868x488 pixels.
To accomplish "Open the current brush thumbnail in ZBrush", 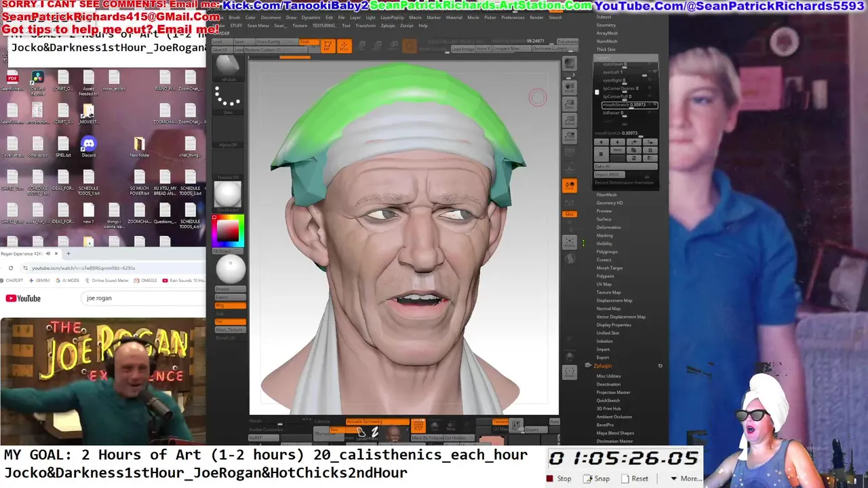I will coord(228,68).
